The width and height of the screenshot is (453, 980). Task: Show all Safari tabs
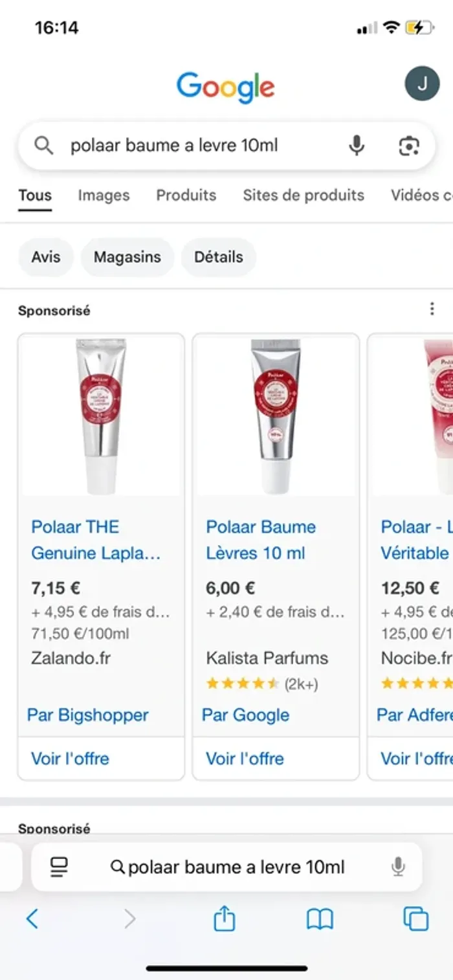click(x=415, y=919)
